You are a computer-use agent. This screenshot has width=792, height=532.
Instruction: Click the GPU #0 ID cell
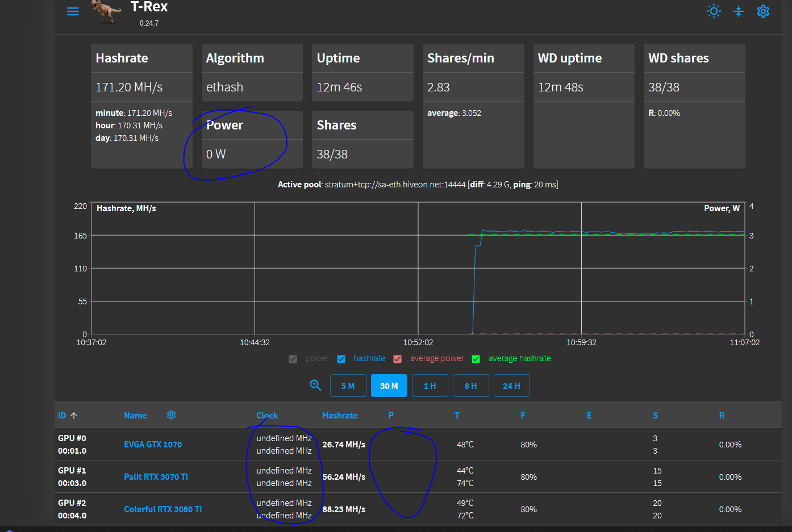pos(72,445)
